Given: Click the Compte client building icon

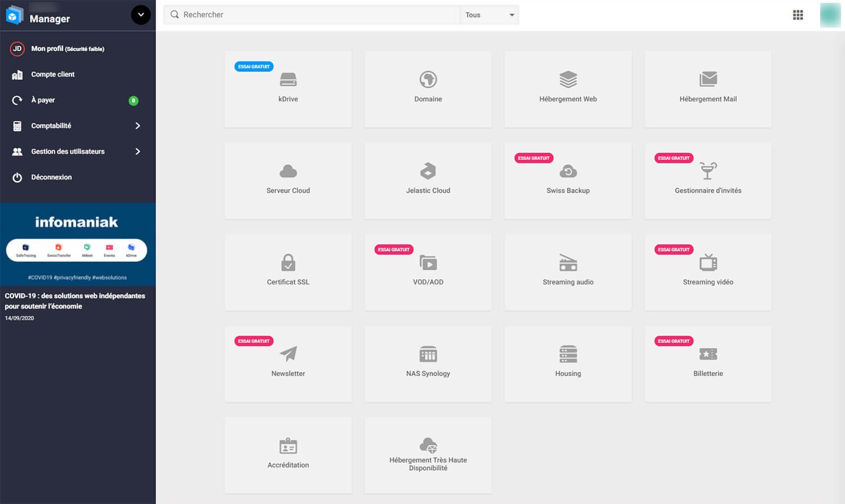Looking at the screenshot, I should pos(17,75).
